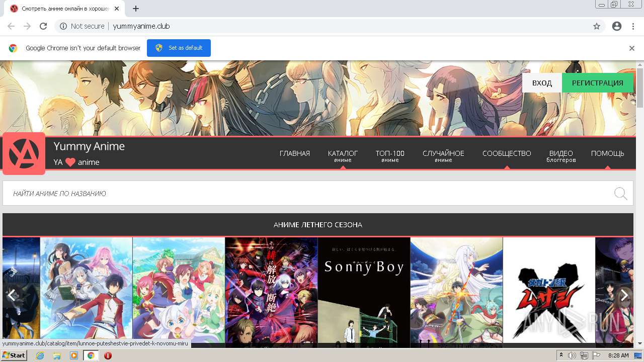
Task: Open ТОП-100 аниме
Action: click(x=390, y=156)
